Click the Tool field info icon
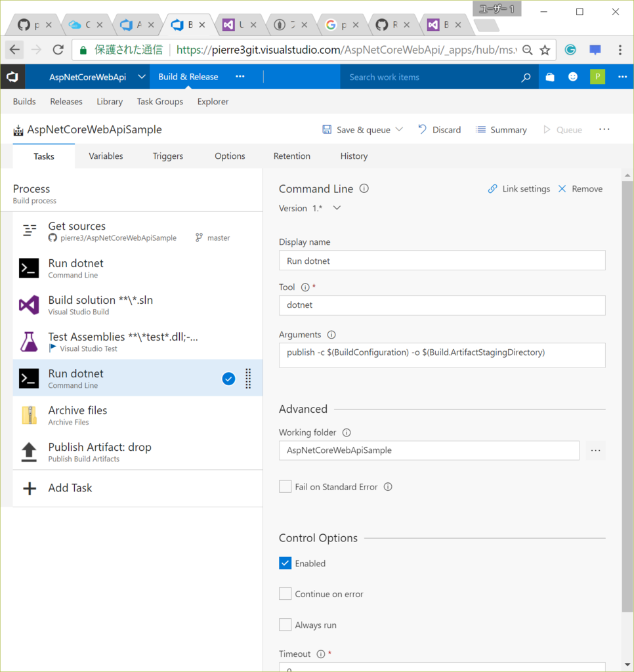 coord(305,287)
